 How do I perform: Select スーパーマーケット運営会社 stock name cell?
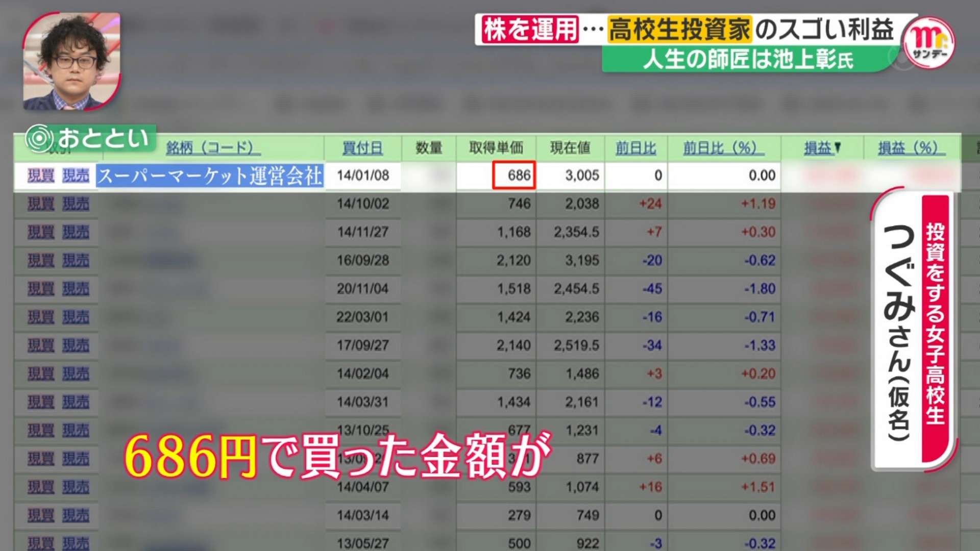210,176
